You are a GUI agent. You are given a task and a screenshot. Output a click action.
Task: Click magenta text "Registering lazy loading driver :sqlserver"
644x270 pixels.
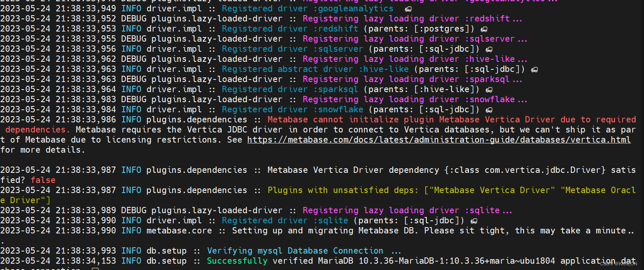[408, 39]
